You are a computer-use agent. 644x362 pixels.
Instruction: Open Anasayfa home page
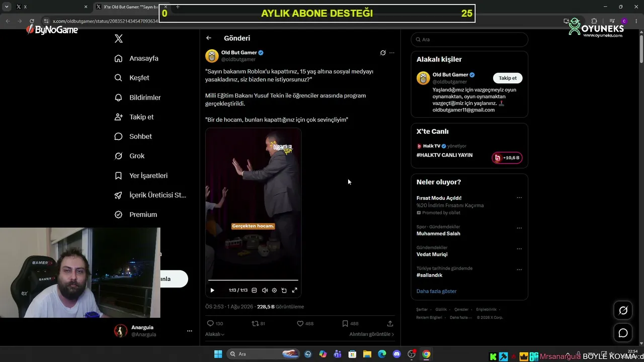pyautogui.click(x=136, y=58)
